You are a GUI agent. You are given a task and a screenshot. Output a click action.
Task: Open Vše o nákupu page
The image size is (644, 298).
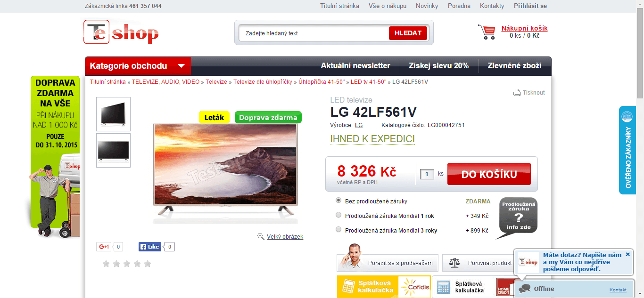pyautogui.click(x=388, y=6)
